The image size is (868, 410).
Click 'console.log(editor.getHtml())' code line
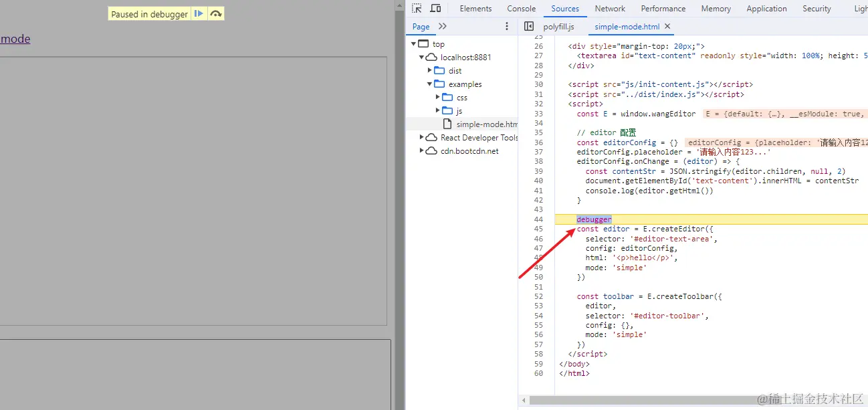coord(649,191)
